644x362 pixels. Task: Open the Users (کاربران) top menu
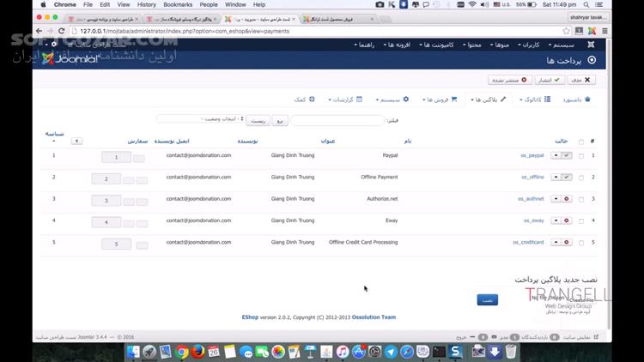click(529, 45)
